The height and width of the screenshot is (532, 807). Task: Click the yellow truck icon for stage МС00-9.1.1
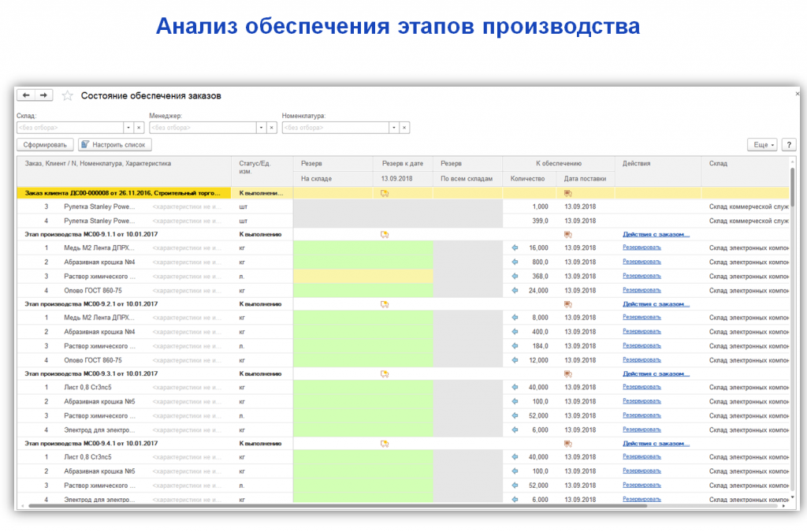tap(385, 235)
